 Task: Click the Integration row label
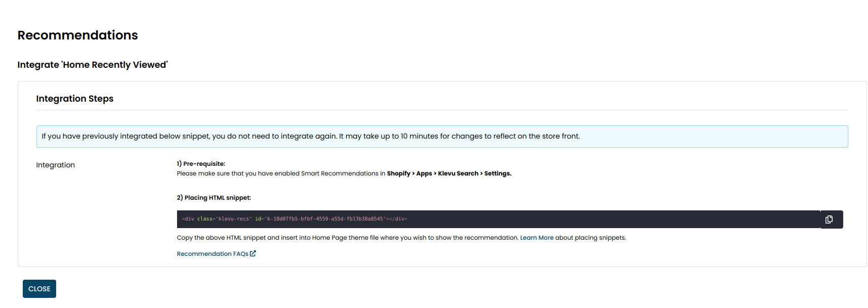(x=55, y=165)
